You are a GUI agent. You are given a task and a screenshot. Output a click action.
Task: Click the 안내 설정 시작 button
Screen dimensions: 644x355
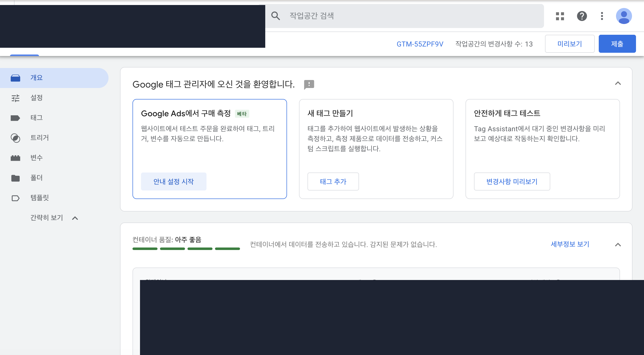point(173,181)
